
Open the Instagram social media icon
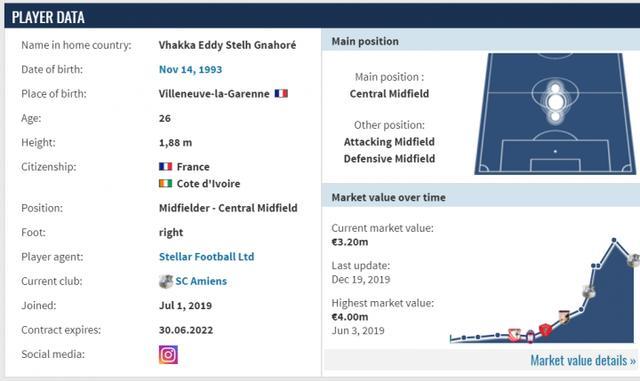[x=168, y=354]
